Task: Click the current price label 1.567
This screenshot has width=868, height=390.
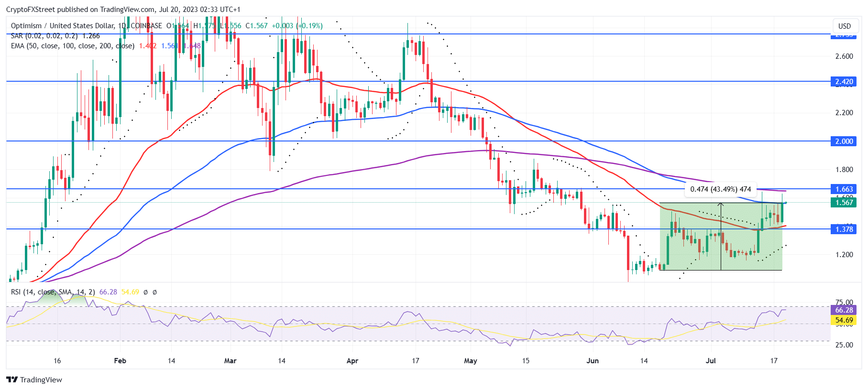Action: [x=844, y=202]
